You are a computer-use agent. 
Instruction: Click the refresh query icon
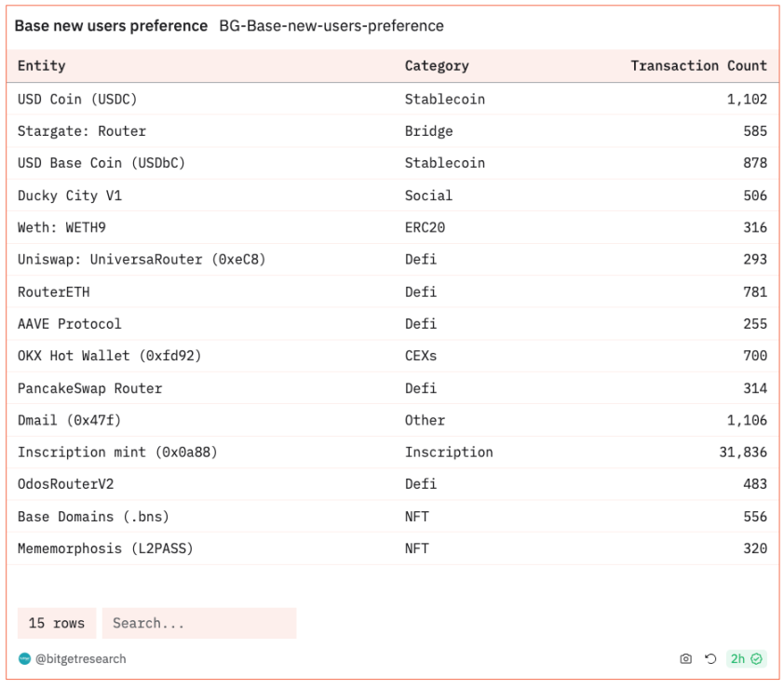[710, 659]
